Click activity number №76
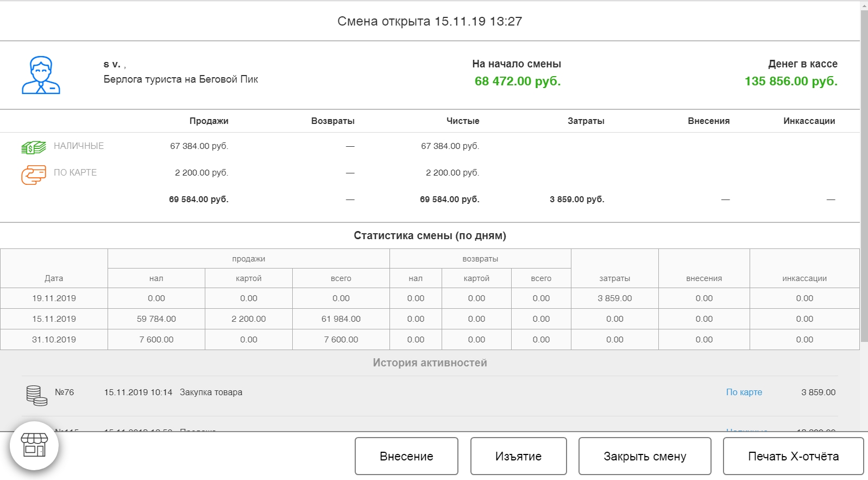868x480 pixels. click(x=64, y=392)
